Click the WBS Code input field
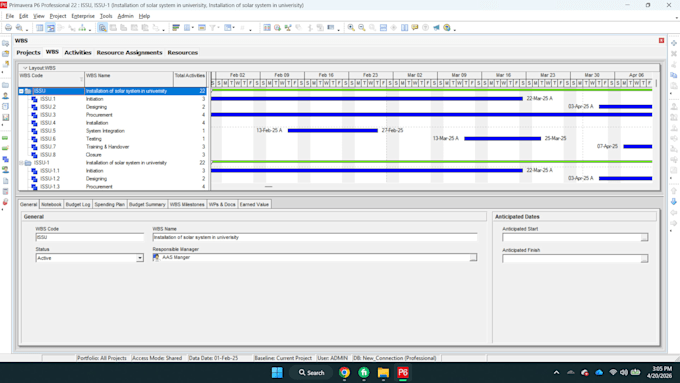Image resolution: width=680 pixels, height=383 pixels. click(x=89, y=237)
